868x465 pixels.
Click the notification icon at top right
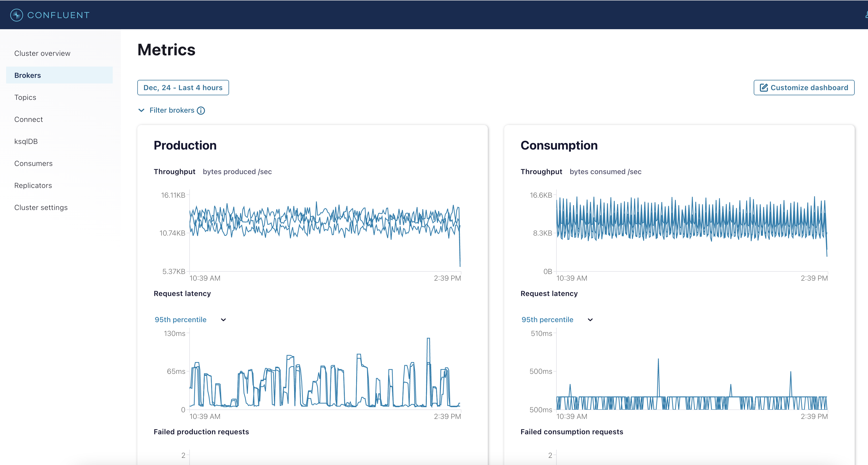tap(866, 15)
